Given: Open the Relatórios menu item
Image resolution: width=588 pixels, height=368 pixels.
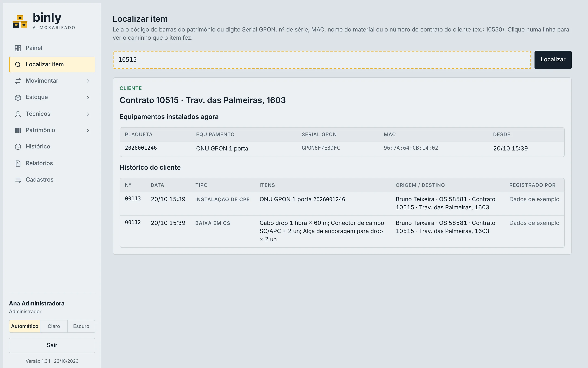Looking at the screenshot, I should click(52, 163).
